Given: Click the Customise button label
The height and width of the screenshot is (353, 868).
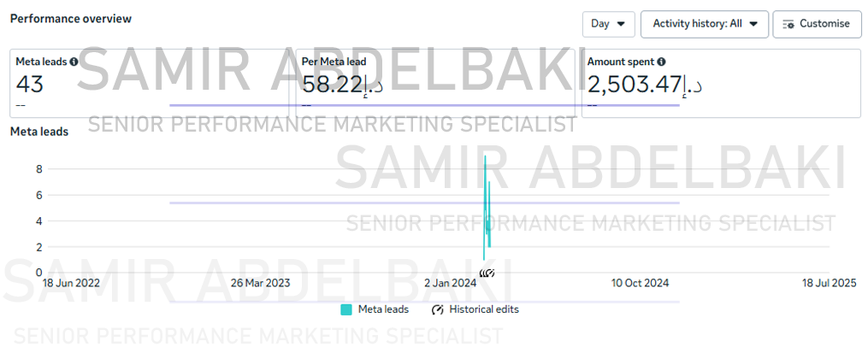Looking at the screenshot, I should [x=824, y=24].
